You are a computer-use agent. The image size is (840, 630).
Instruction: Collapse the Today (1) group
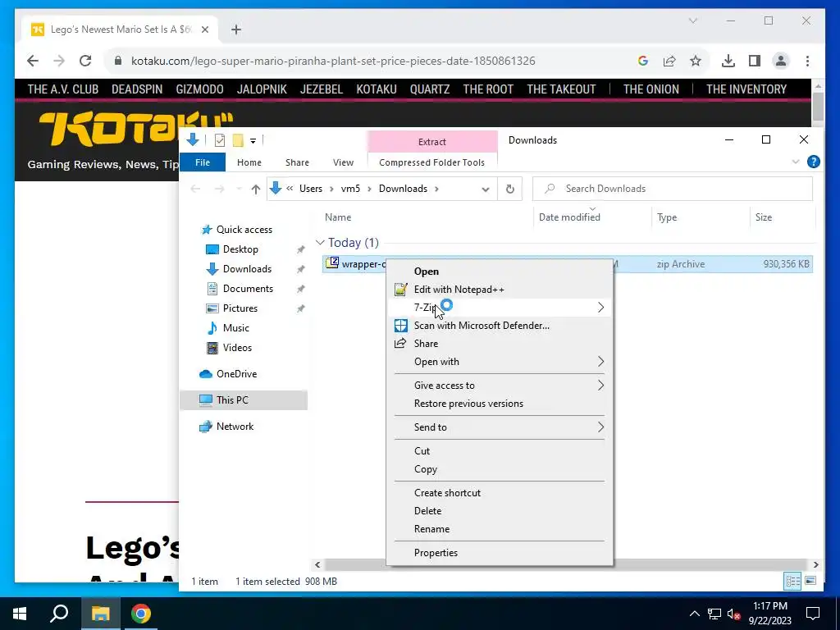[320, 243]
